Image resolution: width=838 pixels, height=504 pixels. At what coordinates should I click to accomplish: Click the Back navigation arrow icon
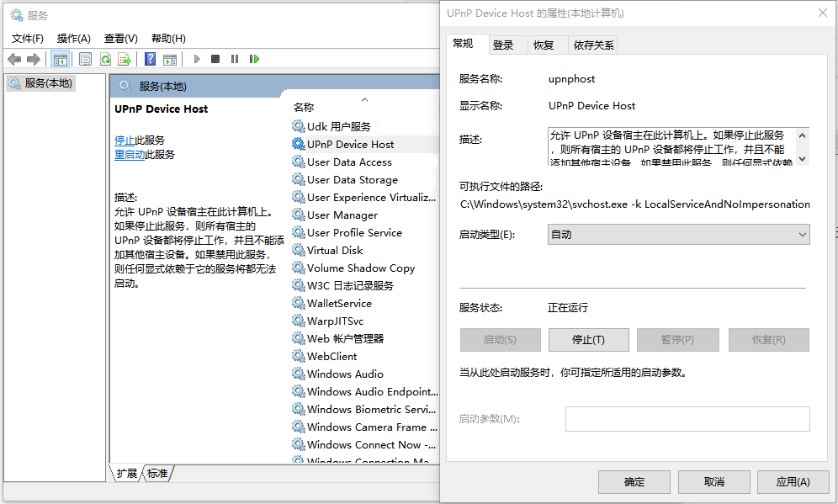(x=14, y=59)
